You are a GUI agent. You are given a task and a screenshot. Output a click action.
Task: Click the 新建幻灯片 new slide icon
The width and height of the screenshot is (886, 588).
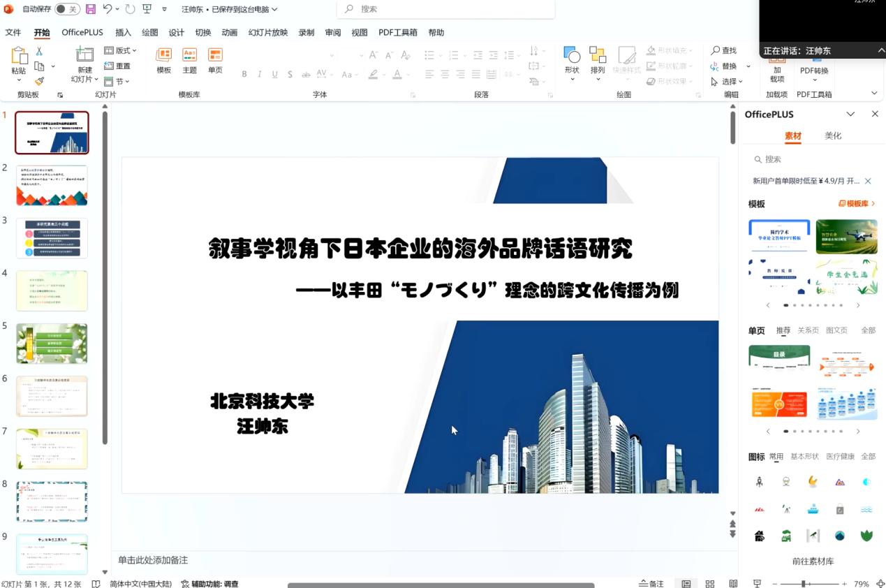point(84,55)
